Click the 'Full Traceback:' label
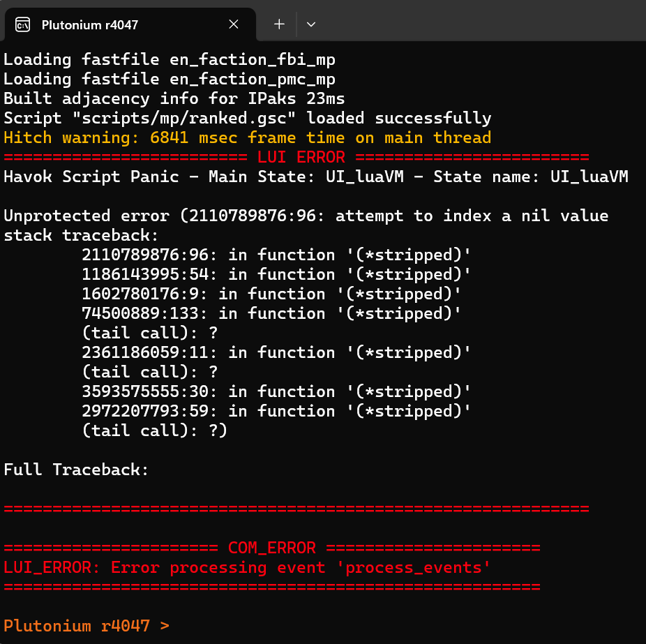The width and height of the screenshot is (646, 644). [x=76, y=470]
